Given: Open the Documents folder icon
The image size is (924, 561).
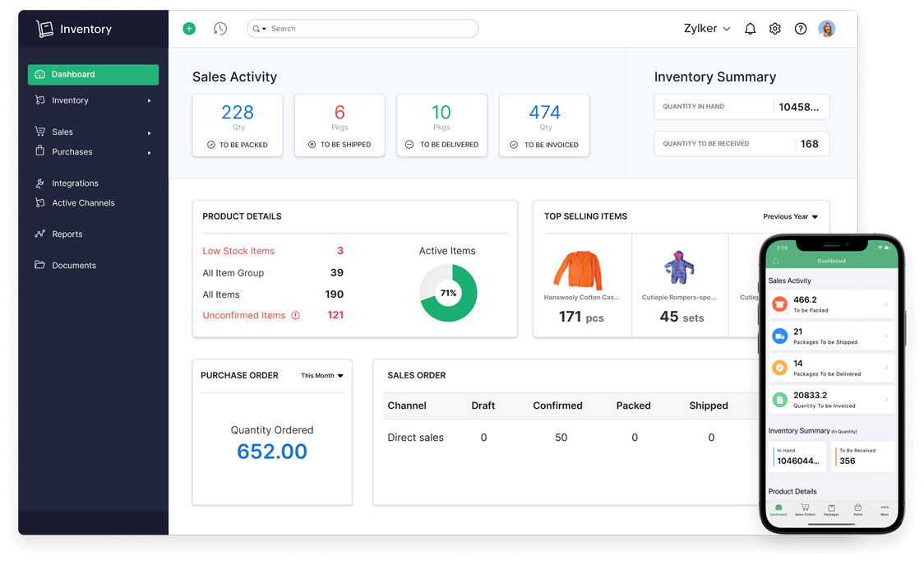Looking at the screenshot, I should tap(39, 265).
